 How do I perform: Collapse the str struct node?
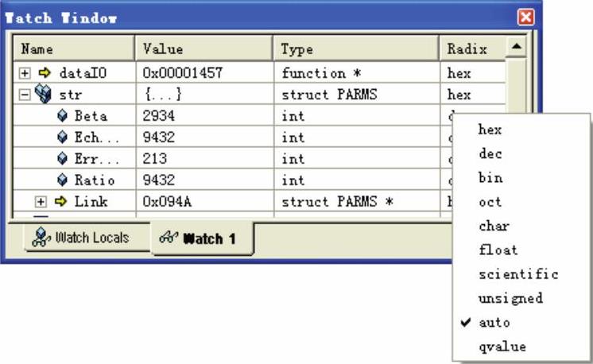pyautogui.click(x=25, y=95)
